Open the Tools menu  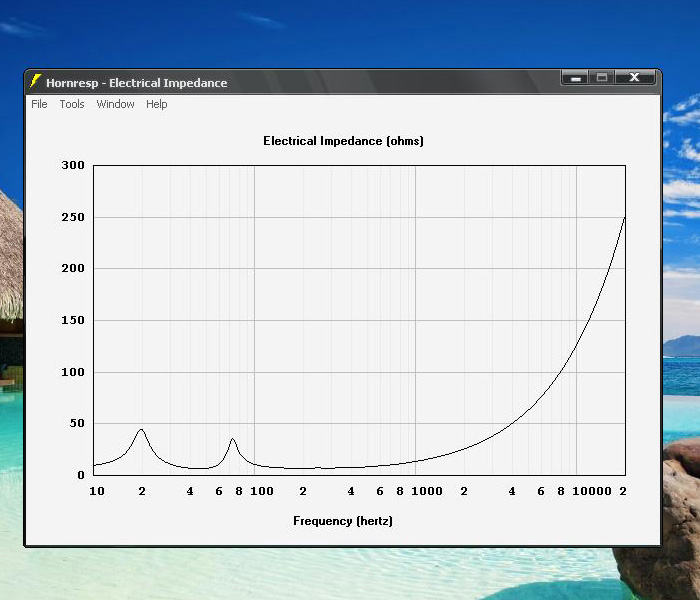coord(72,104)
